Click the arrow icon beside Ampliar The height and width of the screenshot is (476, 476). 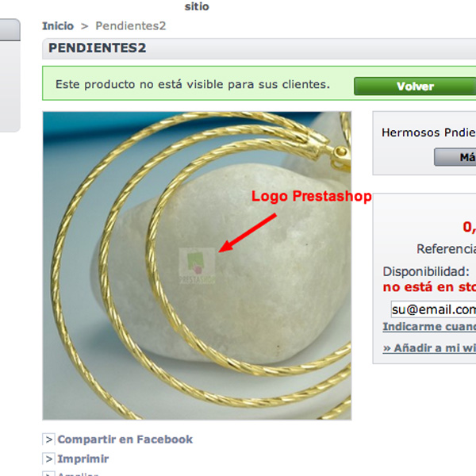[x=48, y=474]
